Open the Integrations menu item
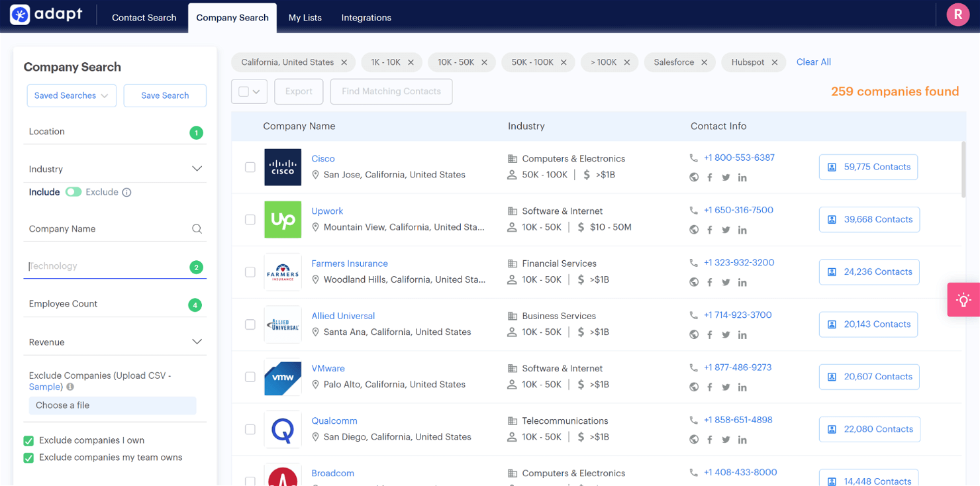This screenshot has height=486, width=980. point(366,18)
